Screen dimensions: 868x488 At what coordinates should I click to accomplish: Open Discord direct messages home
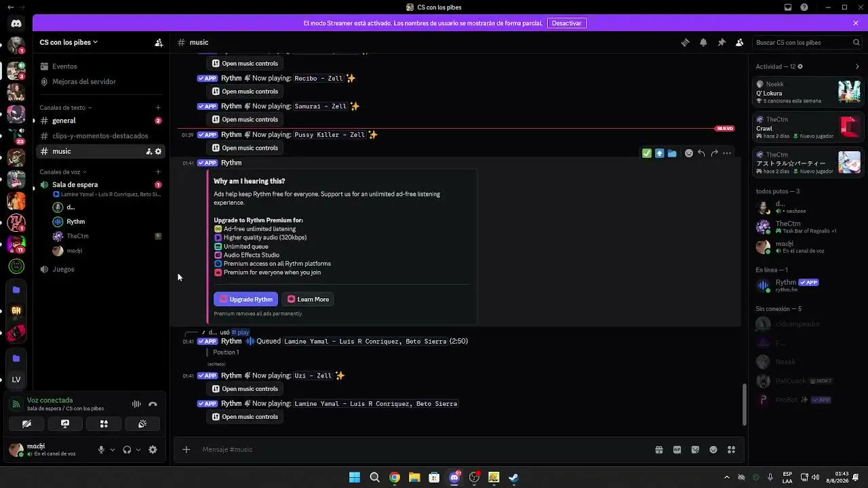16,24
